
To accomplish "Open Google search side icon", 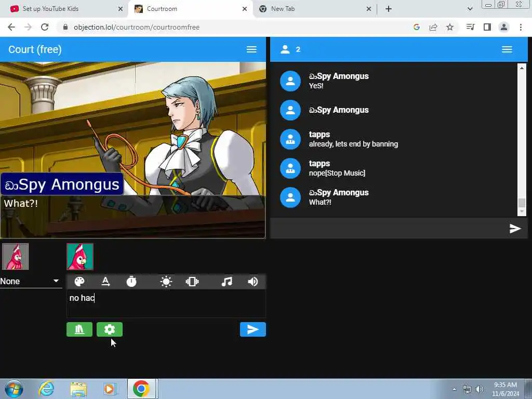I will [x=417, y=27].
